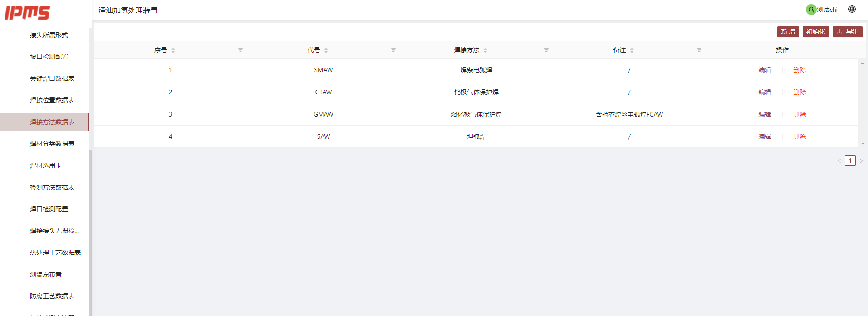Edit the SMAW row

[x=765, y=70]
